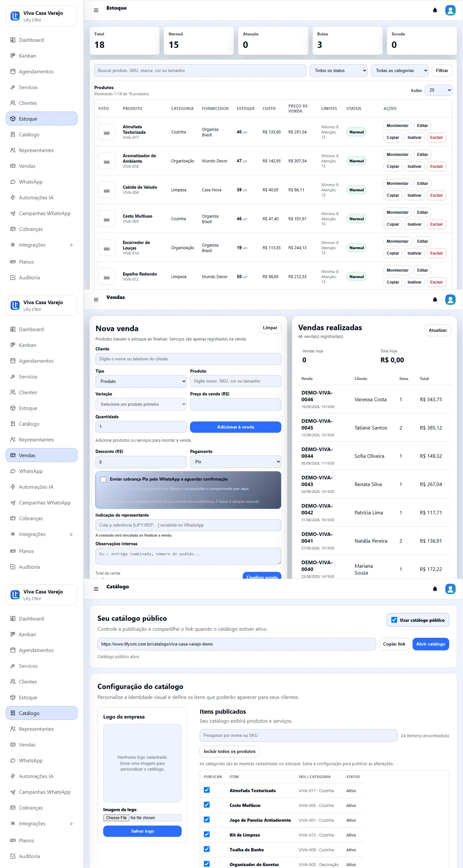Screen dimensions: 463x868
Task: Click Incluir todos os produtos
Action: [x=230, y=751]
